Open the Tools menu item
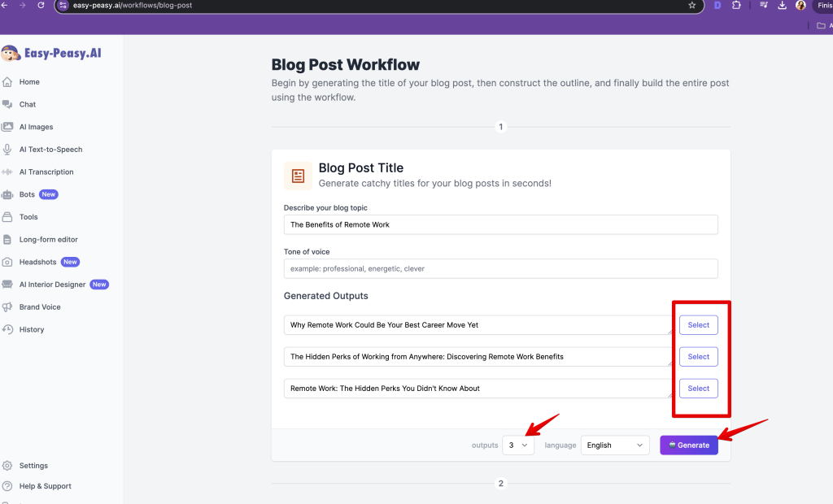Image resolution: width=833 pixels, height=504 pixels. 28,217
